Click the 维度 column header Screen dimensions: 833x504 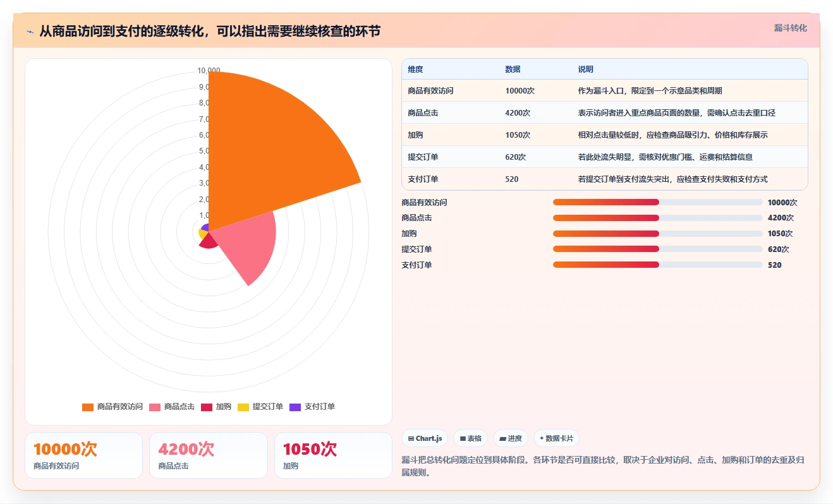415,69
